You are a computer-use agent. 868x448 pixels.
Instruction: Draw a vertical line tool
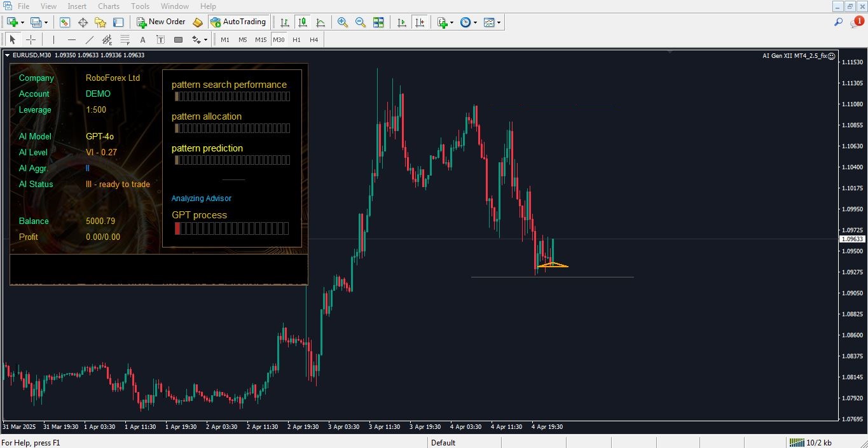[x=53, y=39]
